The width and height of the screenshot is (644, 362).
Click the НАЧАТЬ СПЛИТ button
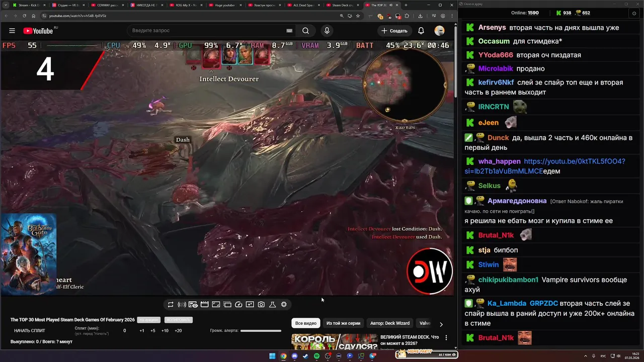[30, 331]
